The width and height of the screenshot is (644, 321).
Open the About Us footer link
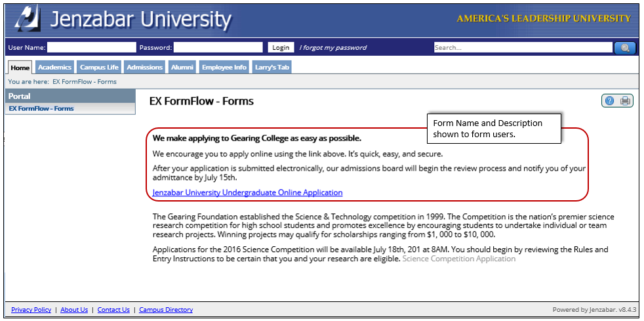[x=74, y=310]
